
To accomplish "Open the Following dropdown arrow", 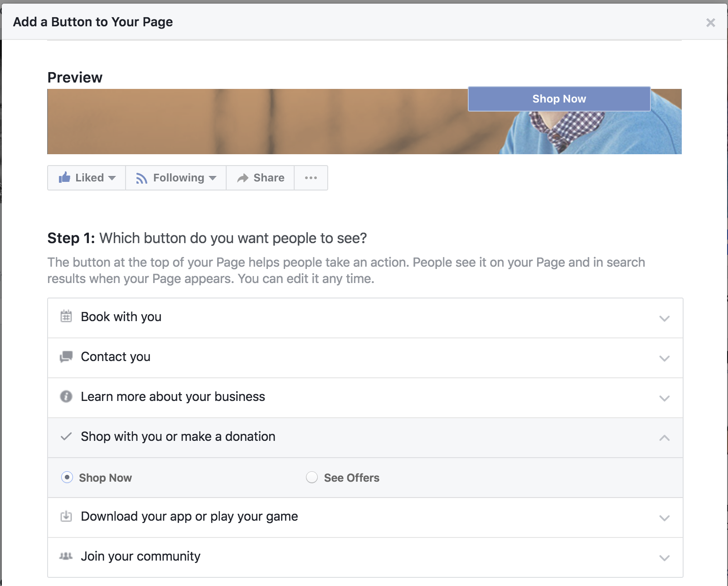I will 213,178.
